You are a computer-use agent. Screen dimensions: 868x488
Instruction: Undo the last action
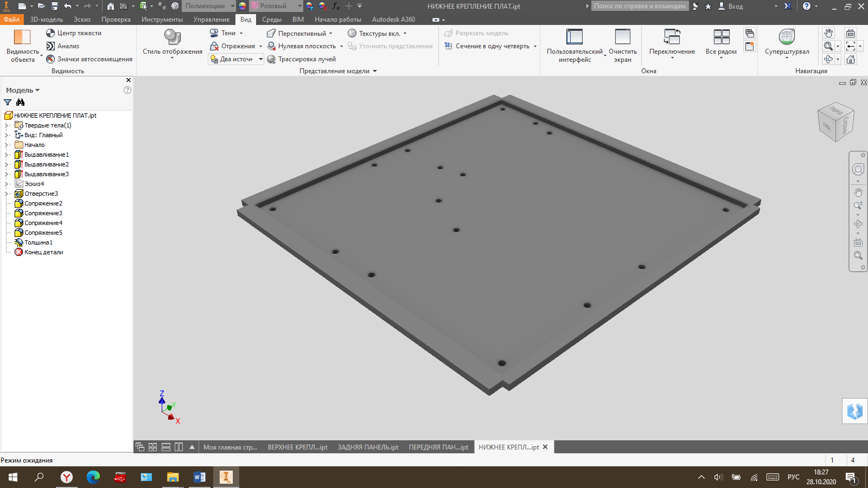coord(68,6)
